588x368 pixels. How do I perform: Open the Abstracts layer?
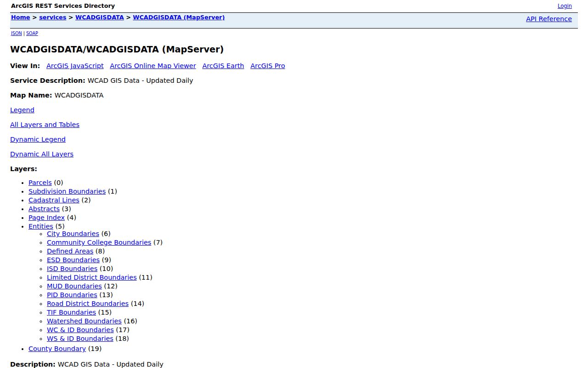[x=44, y=209]
